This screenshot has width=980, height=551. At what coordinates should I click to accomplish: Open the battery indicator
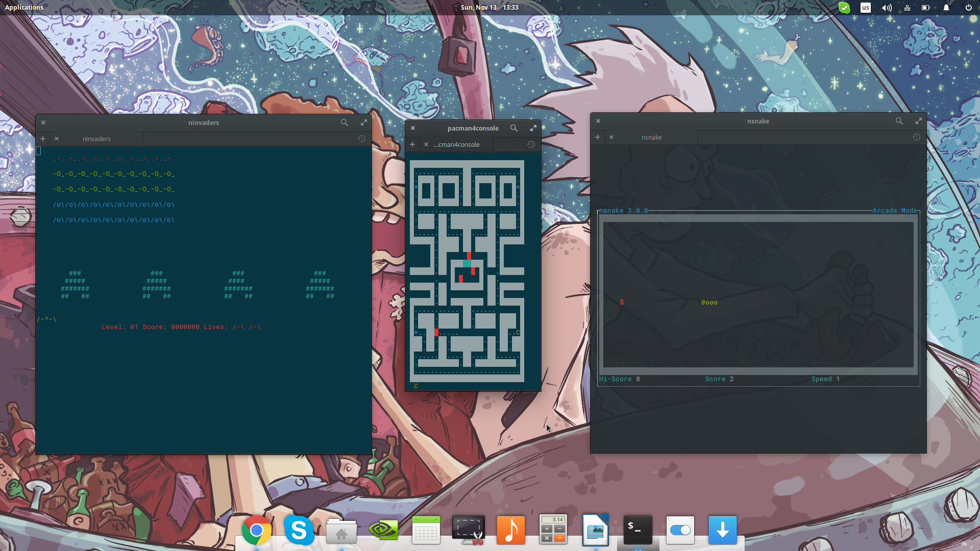[x=926, y=8]
